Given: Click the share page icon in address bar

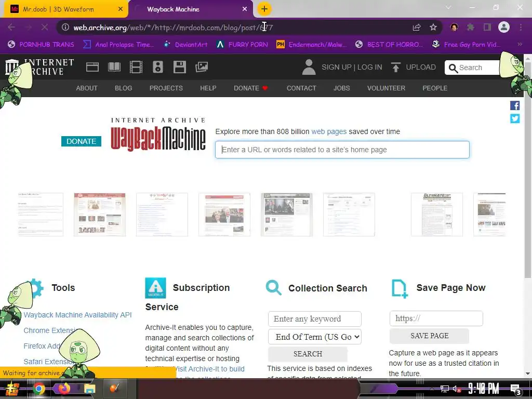Looking at the screenshot, I should [x=416, y=27].
